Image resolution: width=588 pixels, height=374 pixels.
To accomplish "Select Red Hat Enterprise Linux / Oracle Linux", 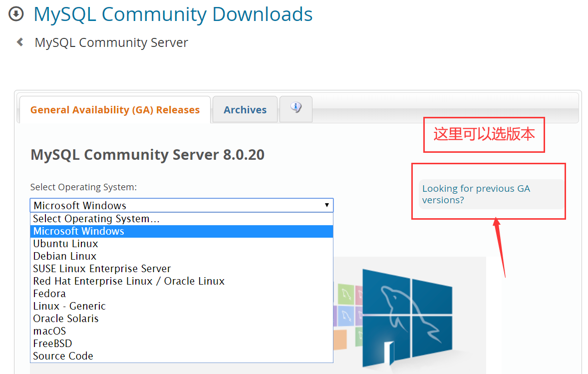I will (182, 281).
